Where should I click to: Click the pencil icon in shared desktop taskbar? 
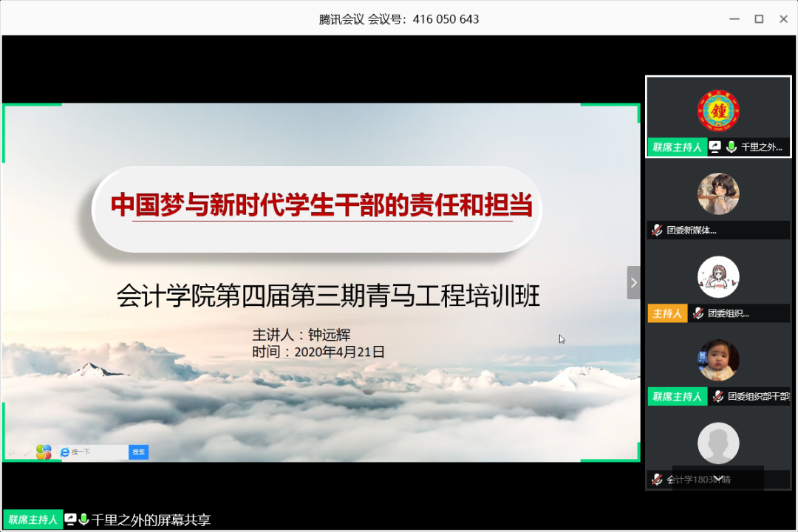pyautogui.click(x=27, y=451)
